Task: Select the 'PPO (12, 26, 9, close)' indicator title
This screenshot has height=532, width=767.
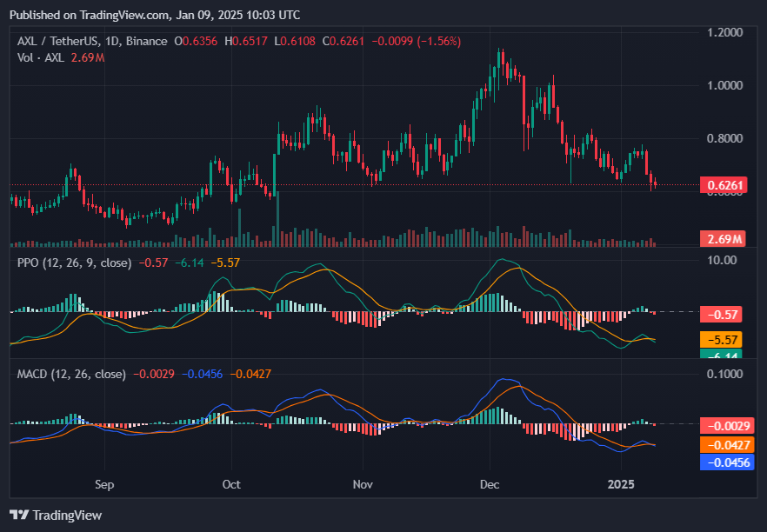Action: point(75,263)
